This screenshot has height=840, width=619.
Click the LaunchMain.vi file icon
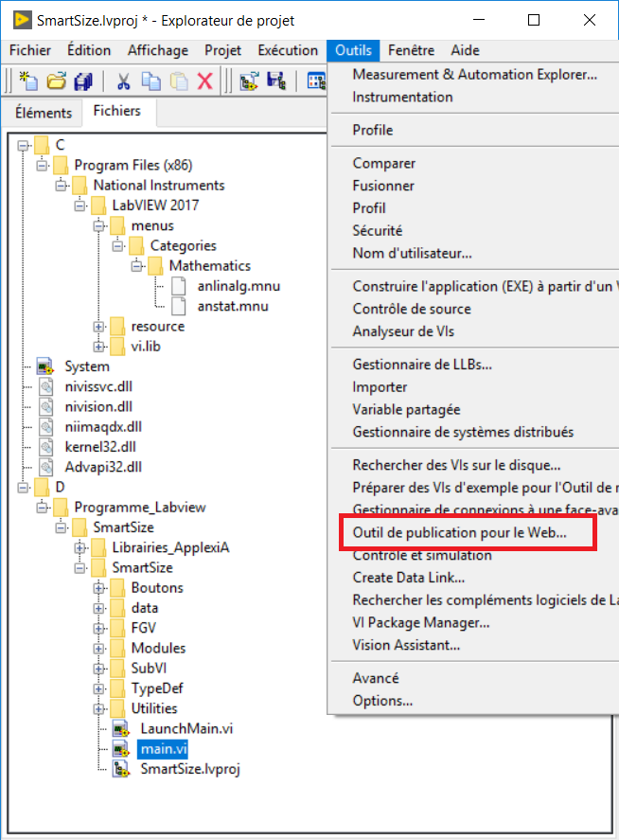(x=121, y=728)
